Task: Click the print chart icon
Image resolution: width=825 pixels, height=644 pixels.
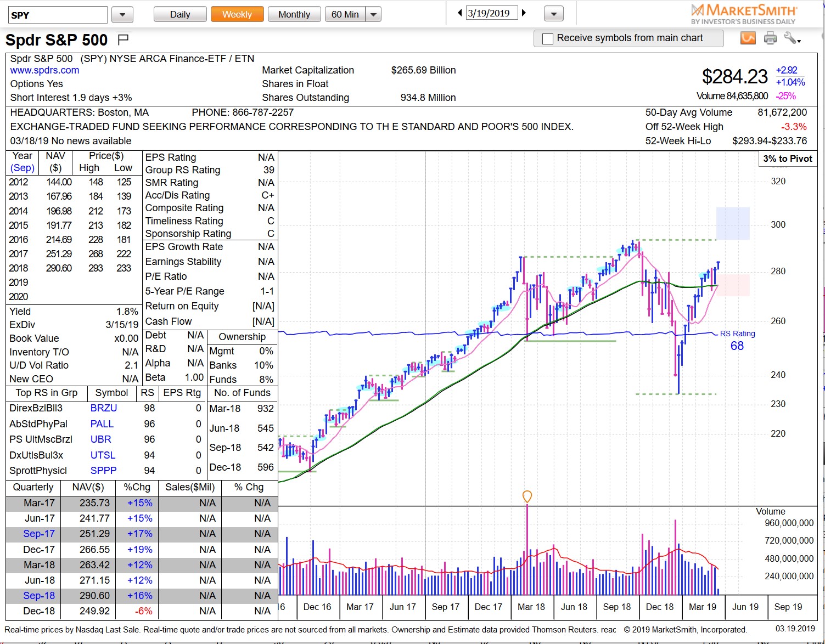Action: tap(771, 38)
